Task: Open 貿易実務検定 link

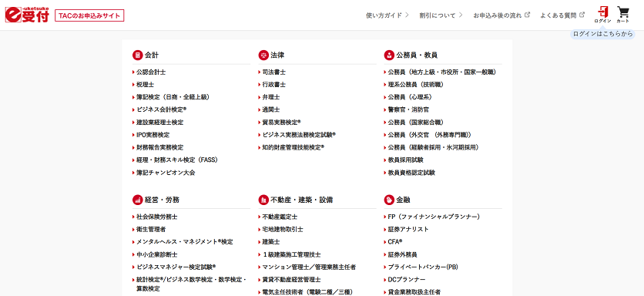Action: coord(282,122)
